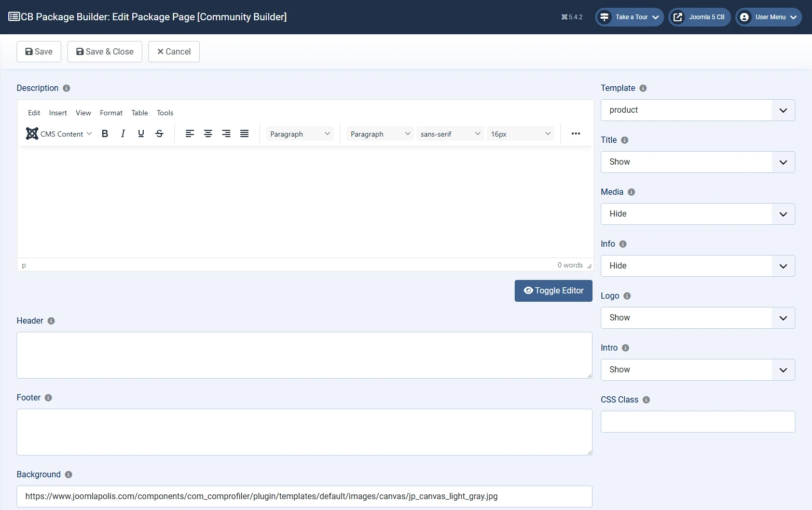
Task: Open the more toolbar options menu
Action: pos(575,133)
